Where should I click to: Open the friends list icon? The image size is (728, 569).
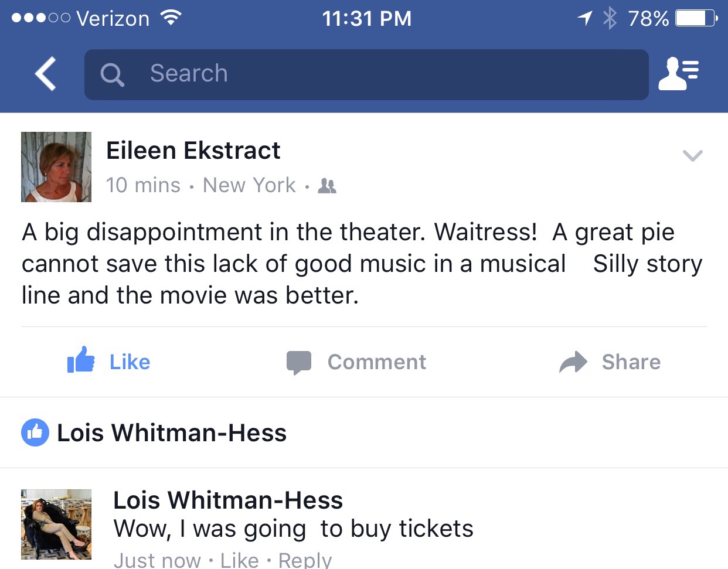tap(678, 74)
